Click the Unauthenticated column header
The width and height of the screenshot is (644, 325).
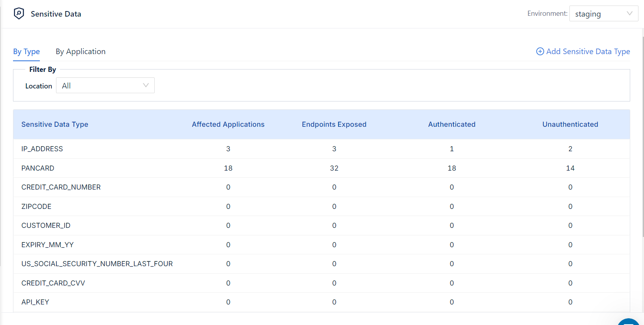click(570, 124)
